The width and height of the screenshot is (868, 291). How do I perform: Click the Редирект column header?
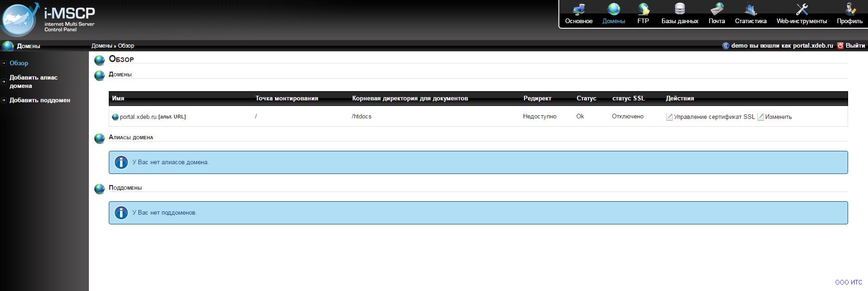click(537, 99)
